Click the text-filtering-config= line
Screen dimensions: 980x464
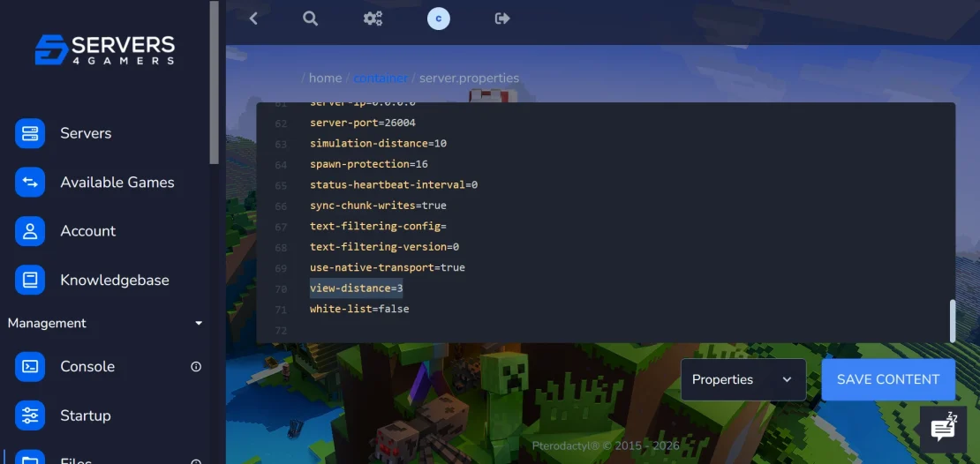pos(378,226)
